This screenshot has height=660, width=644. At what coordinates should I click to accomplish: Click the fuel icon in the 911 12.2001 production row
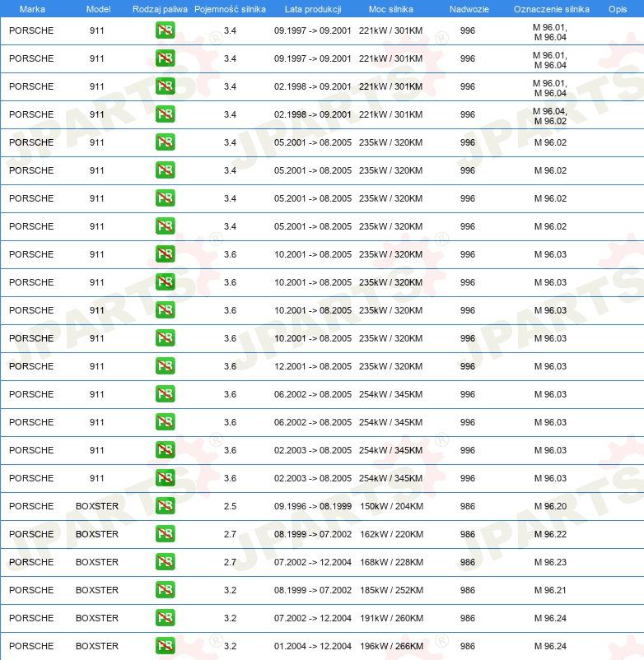[165, 365]
